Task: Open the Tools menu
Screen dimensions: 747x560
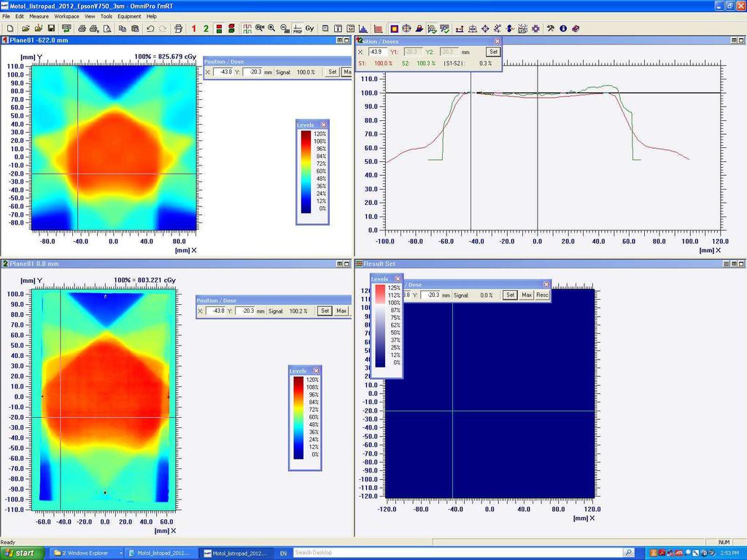Action: (x=107, y=16)
